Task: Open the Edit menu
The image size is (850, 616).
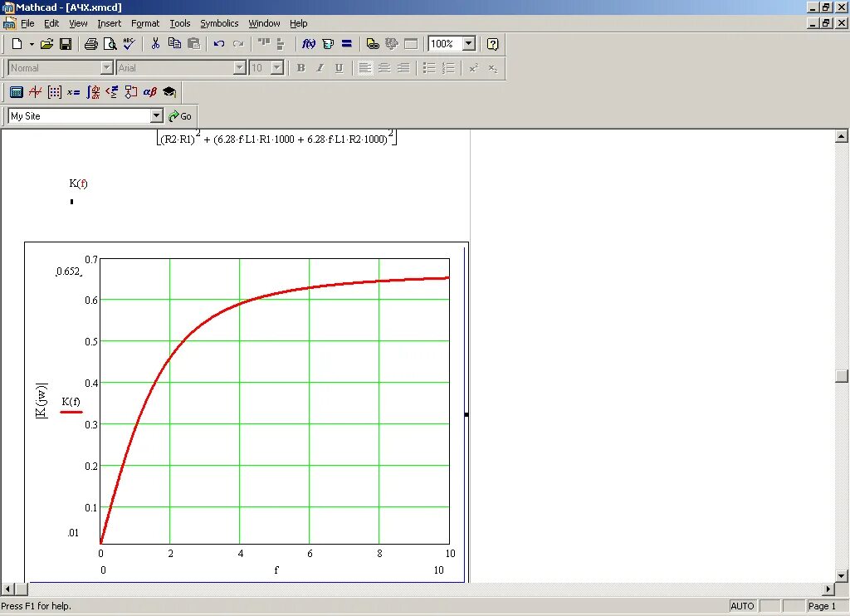Action: click(51, 23)
